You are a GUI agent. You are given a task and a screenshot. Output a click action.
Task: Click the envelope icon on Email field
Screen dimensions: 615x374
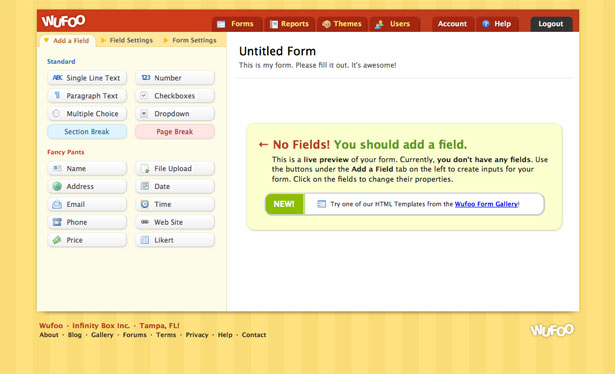(57, 204)
